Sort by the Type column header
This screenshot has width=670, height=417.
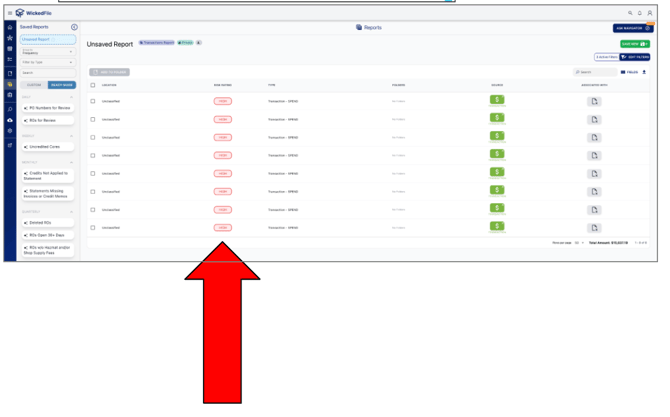[x=272, y=85]
